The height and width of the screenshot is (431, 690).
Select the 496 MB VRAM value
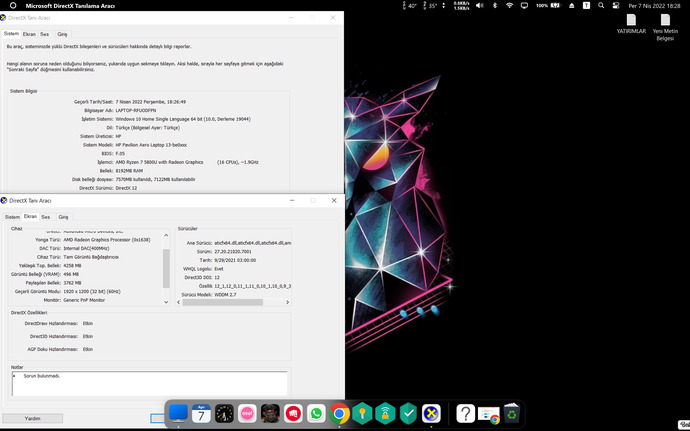(71, 274)
